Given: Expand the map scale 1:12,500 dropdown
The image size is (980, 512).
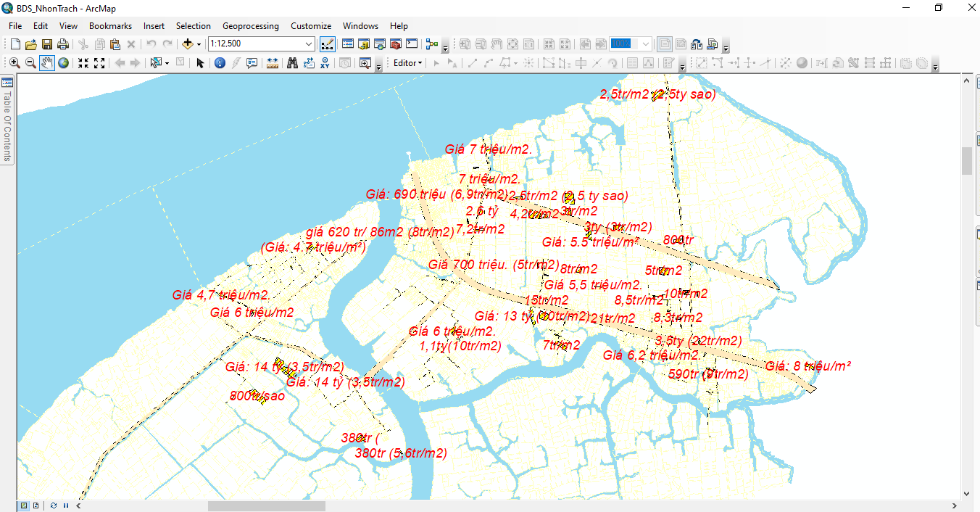Looking at the screenshot, I should click(x=309, y=44).
